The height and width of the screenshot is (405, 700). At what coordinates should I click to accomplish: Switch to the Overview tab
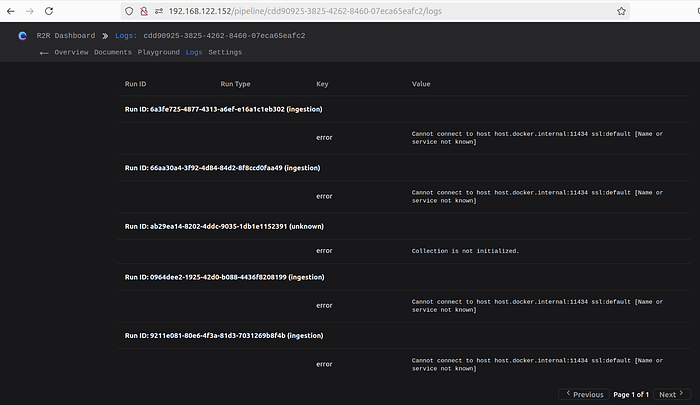[x=71, y=52]
